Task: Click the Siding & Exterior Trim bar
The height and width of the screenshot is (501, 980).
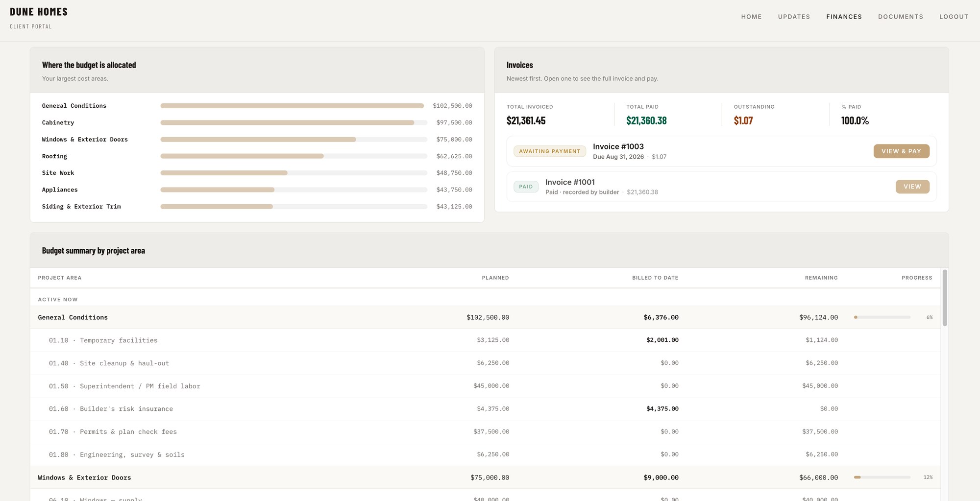Action: tap(294, 207)
